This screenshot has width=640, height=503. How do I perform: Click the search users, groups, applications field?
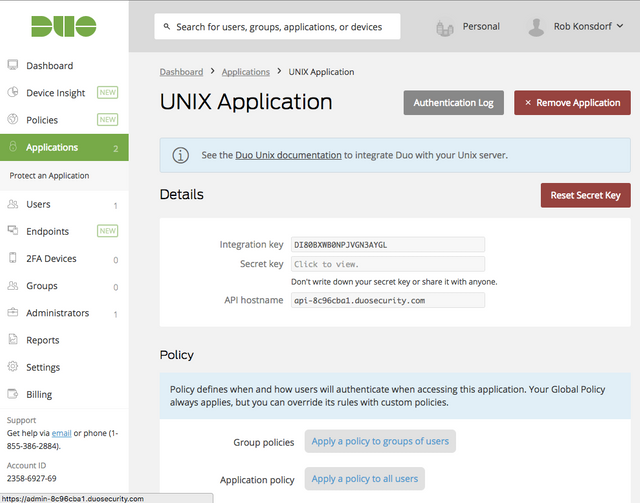coord(277,27)
